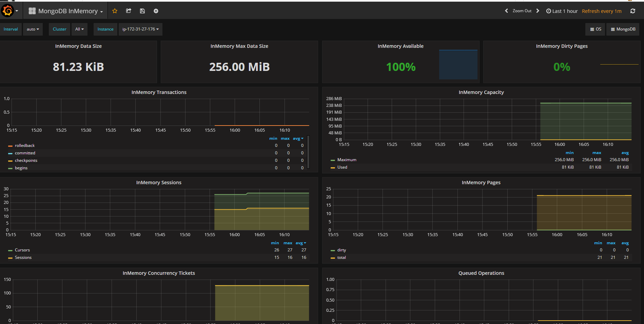Open color picker for Maximum series swatch
The height and width of the screenshot is (324, 644).
coord(333,160)
